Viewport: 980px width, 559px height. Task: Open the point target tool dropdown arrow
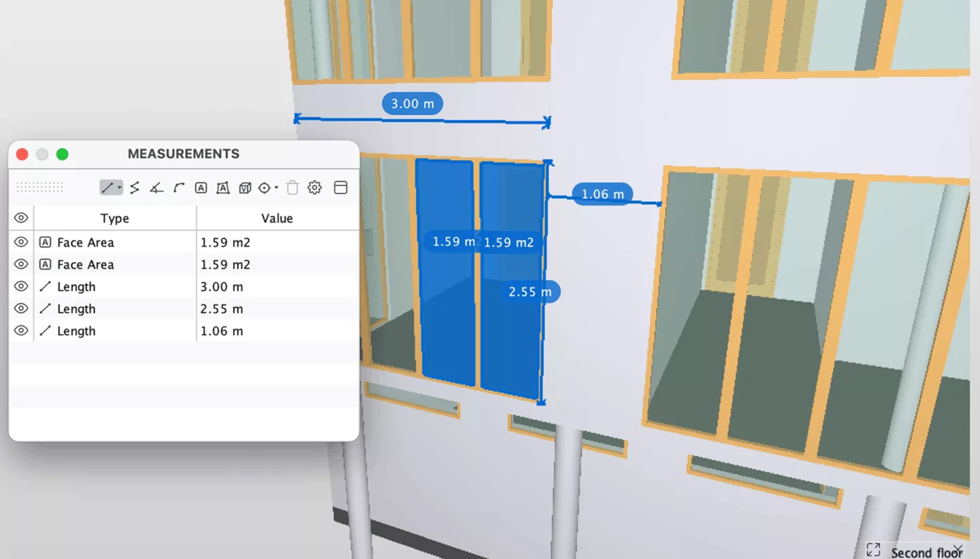pyautogui.click(x=276, y=187)
